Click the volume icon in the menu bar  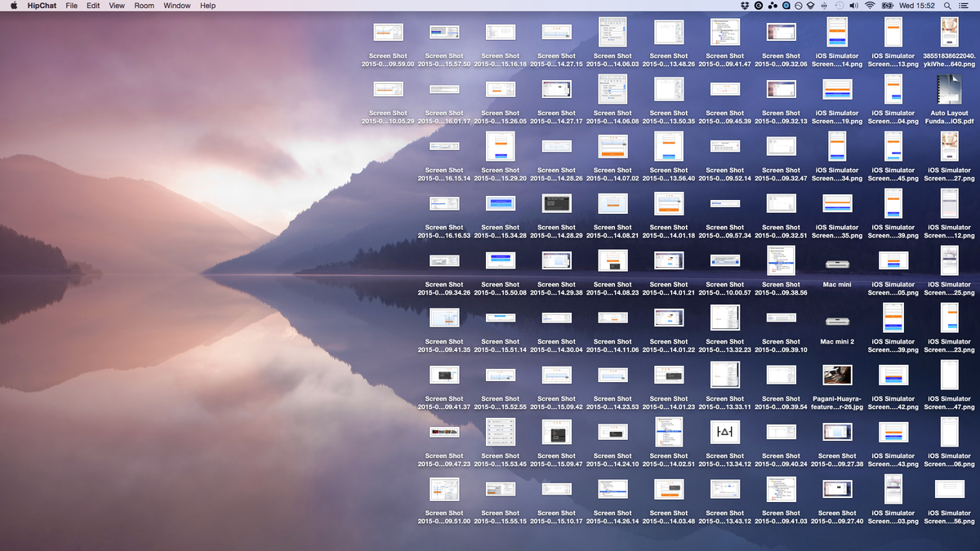(x=853, y=6)
